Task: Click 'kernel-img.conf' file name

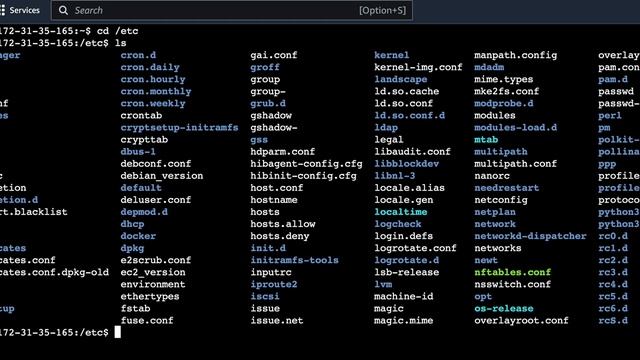Action: [x=418, y=67]
